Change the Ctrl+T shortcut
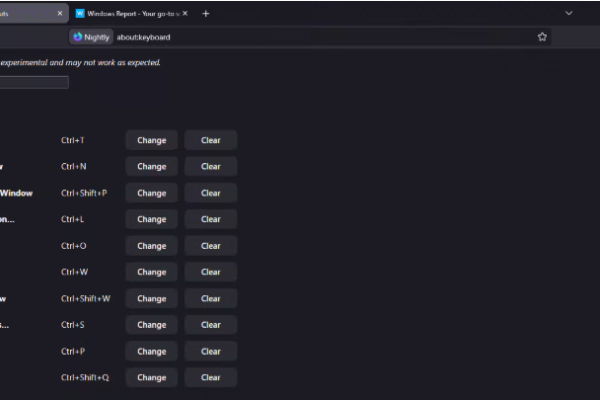Screen dimensions: 600x400 [151, 140]
